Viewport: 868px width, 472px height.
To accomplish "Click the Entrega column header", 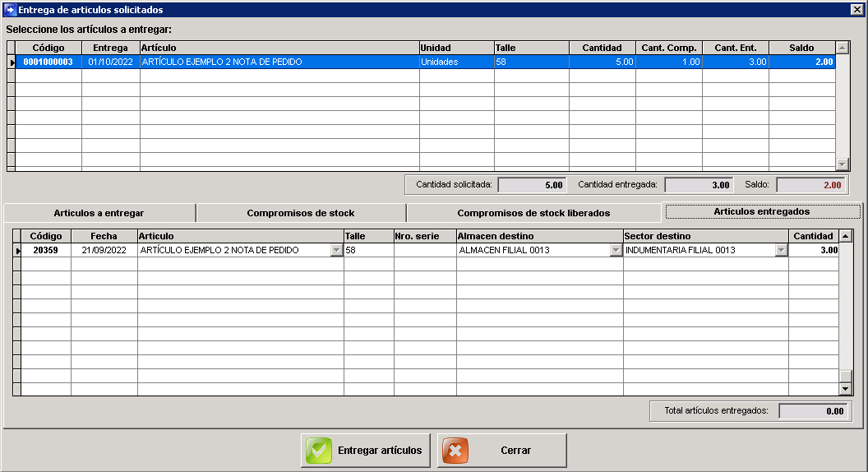I will (111, 48).
